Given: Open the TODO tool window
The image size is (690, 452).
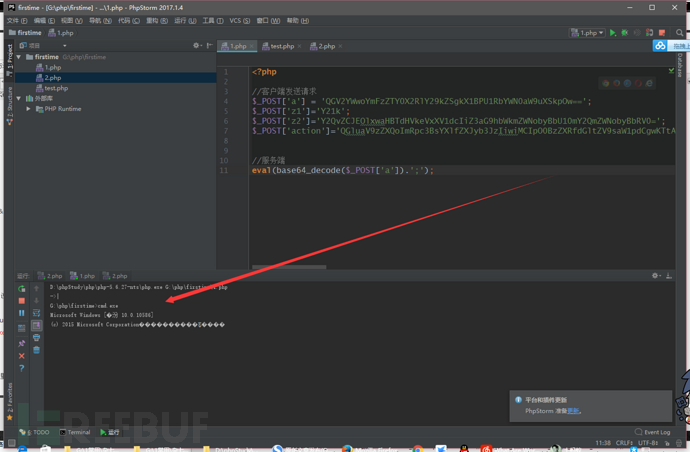Looking at the screenshot, I should click(x=34, y=432).
